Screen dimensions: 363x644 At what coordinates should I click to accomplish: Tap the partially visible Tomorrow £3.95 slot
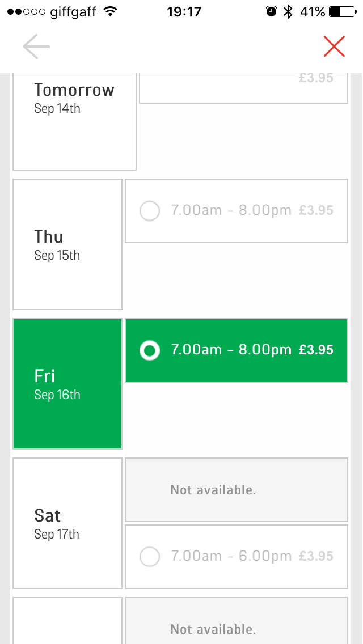(x=243, y=88)
